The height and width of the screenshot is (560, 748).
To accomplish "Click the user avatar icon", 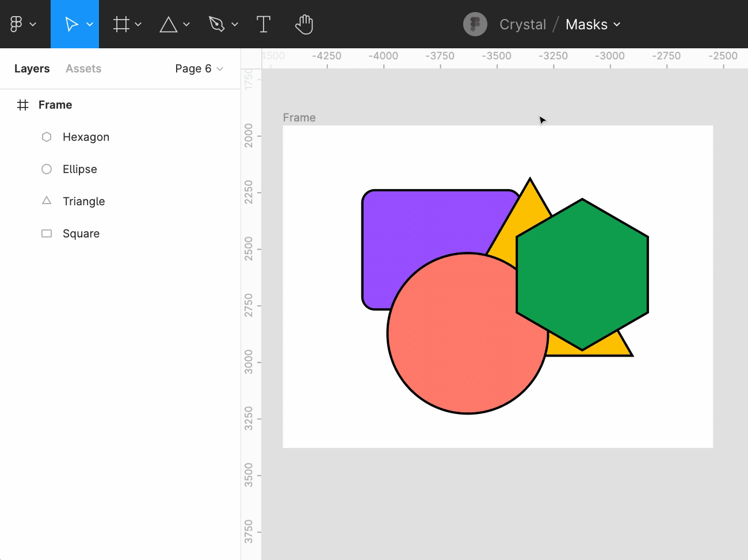I will click(x=475, y=24).
